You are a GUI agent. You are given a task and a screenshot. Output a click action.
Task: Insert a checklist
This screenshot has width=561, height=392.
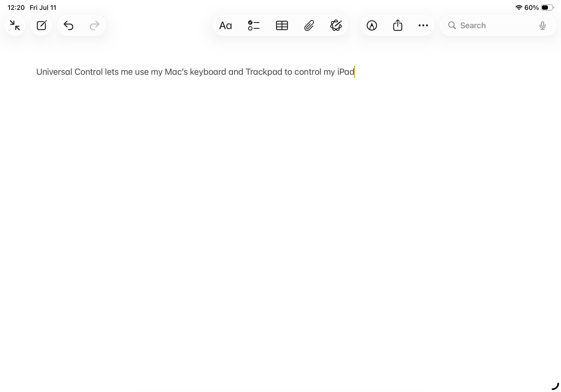pyautogui.click(x=254, y=25)
